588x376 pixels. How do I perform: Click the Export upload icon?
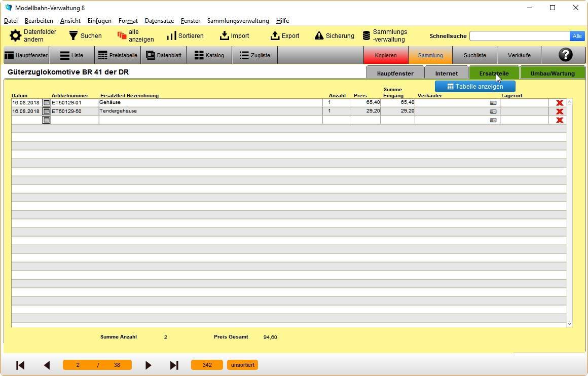click(275, 36)
